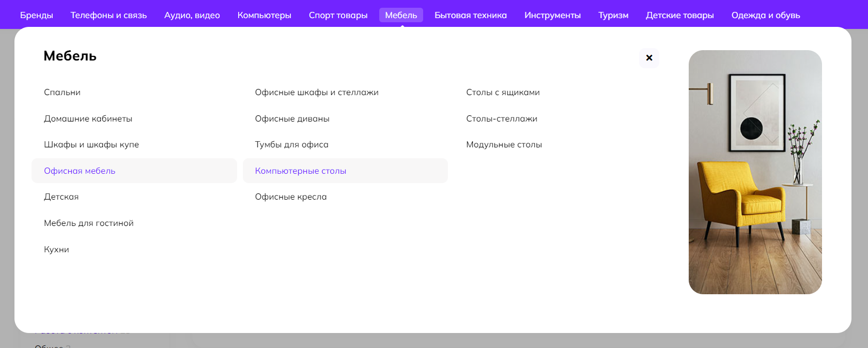This screenshot has width=868, height=348.
Task: Open the Бренды menu item
Action: (x=36, y=16)
